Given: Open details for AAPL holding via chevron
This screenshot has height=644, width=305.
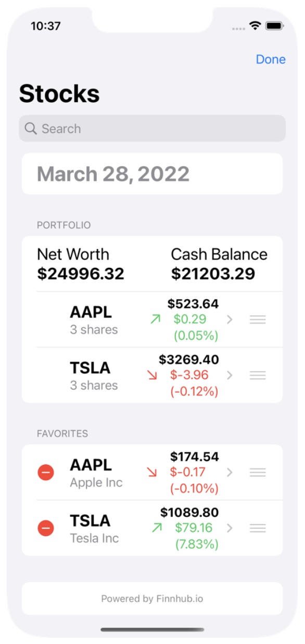Looking at the screenshot, I should click(230, 318).
